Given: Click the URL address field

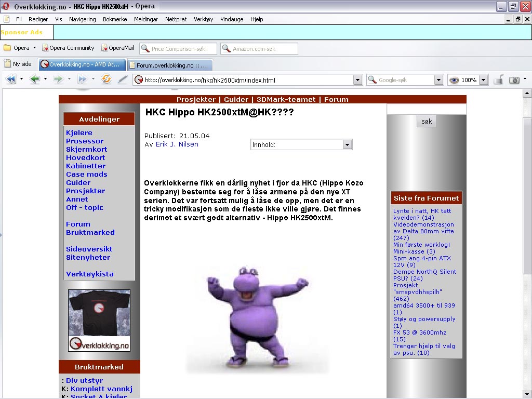Looking at the screenshot, I should (247, 80).
